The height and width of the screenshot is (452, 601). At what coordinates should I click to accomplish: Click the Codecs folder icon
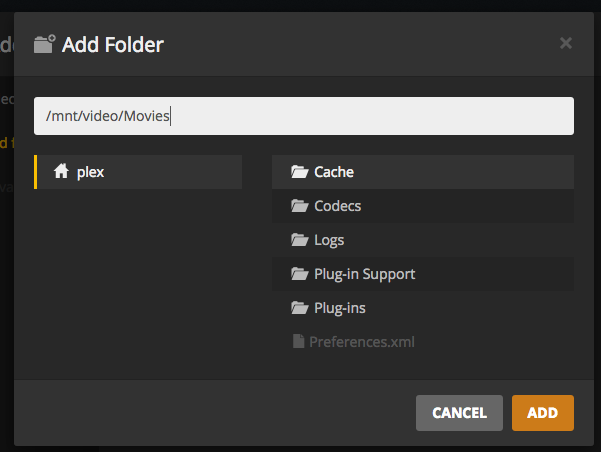coord(299,206)
